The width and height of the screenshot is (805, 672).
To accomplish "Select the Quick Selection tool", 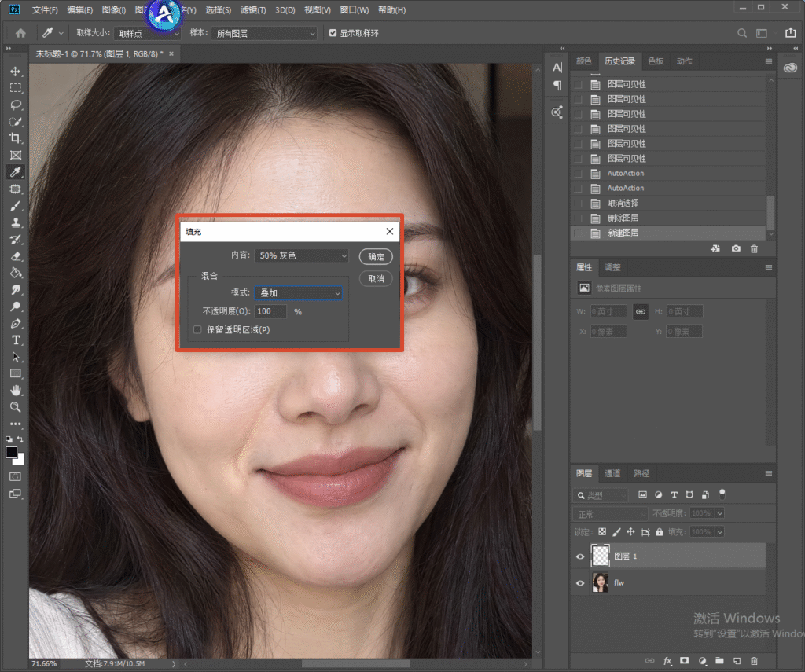I will (16, 122).
